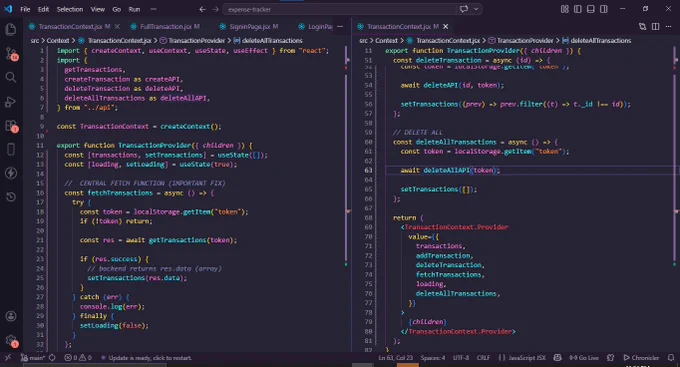
Task: Open the history/timeline icon in activity bar
Action: (x=11, y=197)
